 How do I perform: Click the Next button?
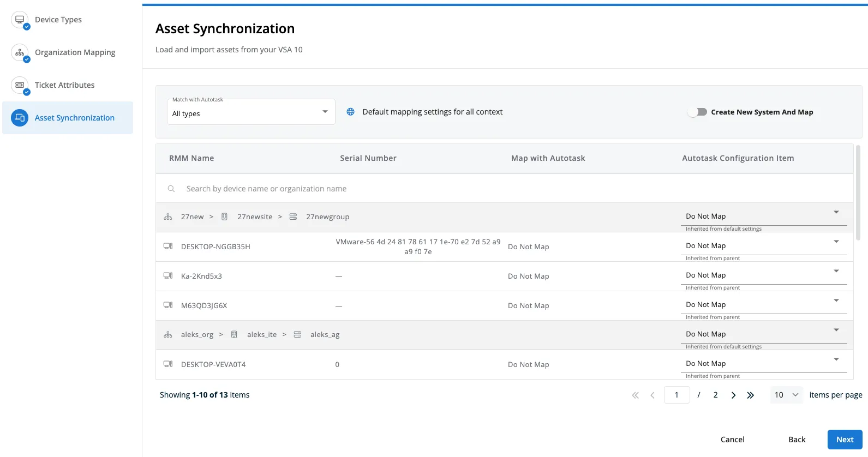[x=845, y=440]
